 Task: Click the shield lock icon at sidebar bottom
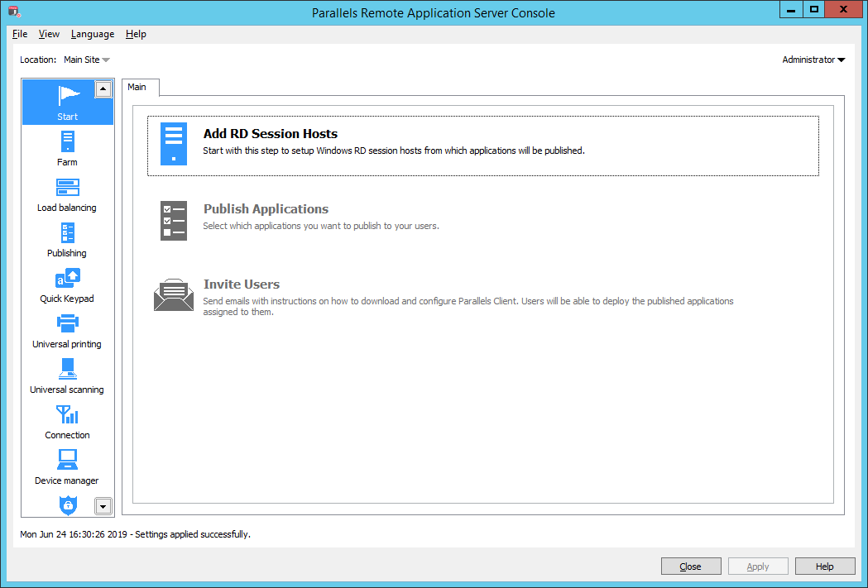point(68,505)
